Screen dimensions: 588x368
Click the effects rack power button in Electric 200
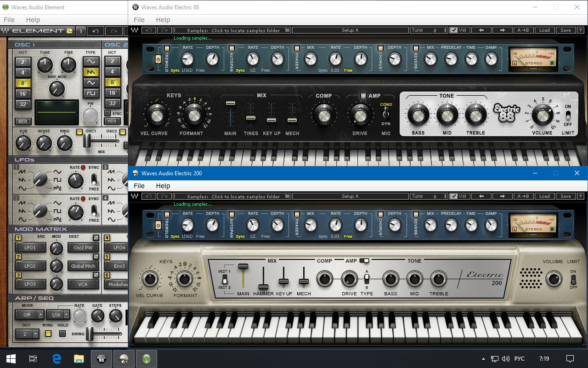pos(158,225)
